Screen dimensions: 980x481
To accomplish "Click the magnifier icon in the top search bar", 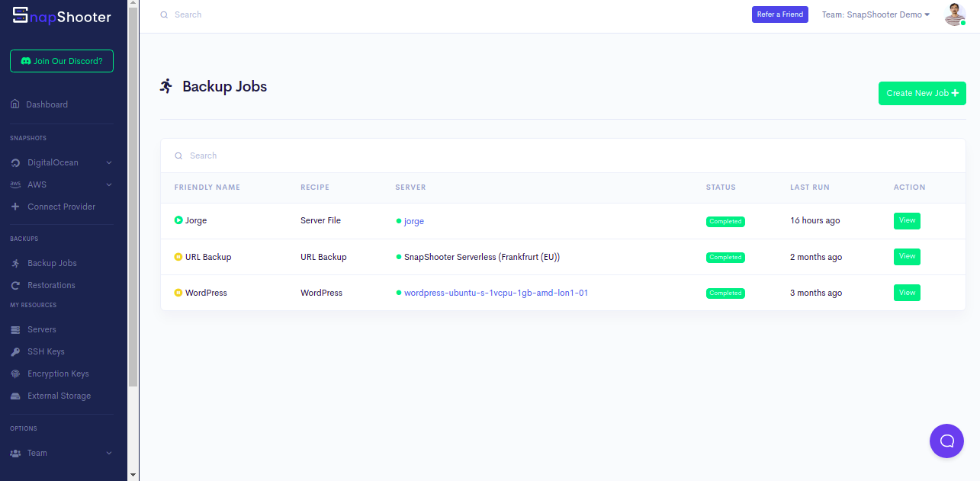I will pos(164,14).
